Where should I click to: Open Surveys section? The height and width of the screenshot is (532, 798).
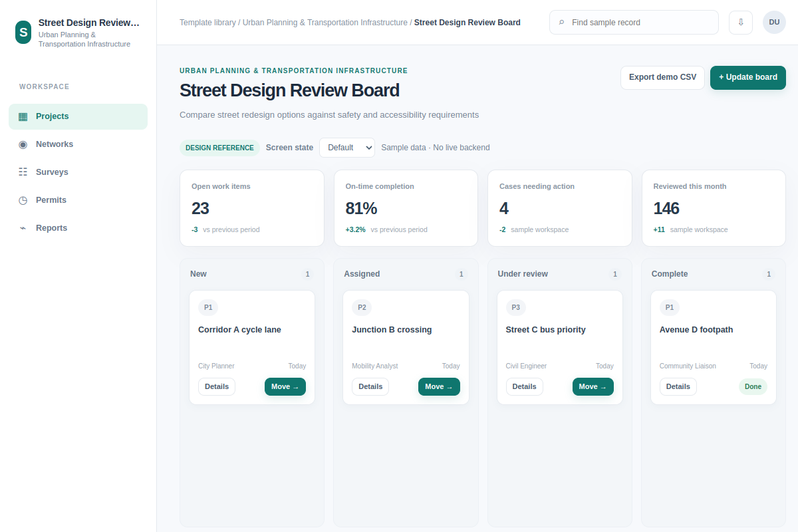78,172
